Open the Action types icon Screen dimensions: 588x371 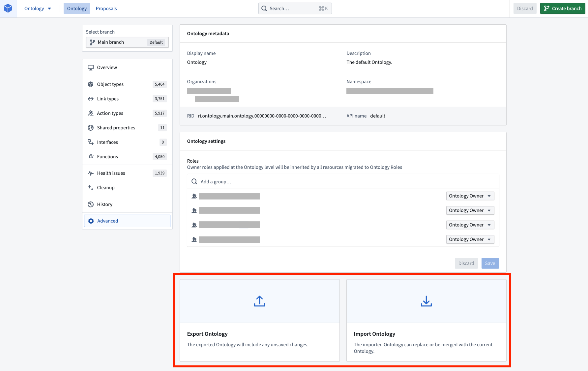(x=91, y=113)
